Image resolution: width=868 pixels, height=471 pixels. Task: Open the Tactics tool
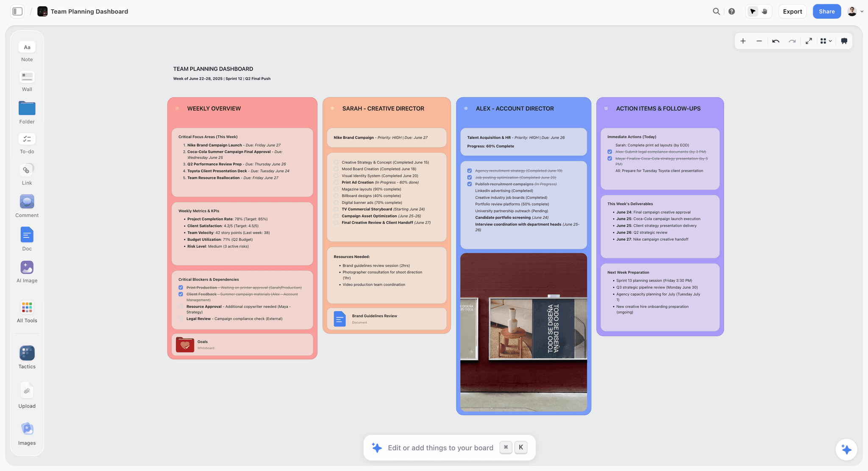27,357
